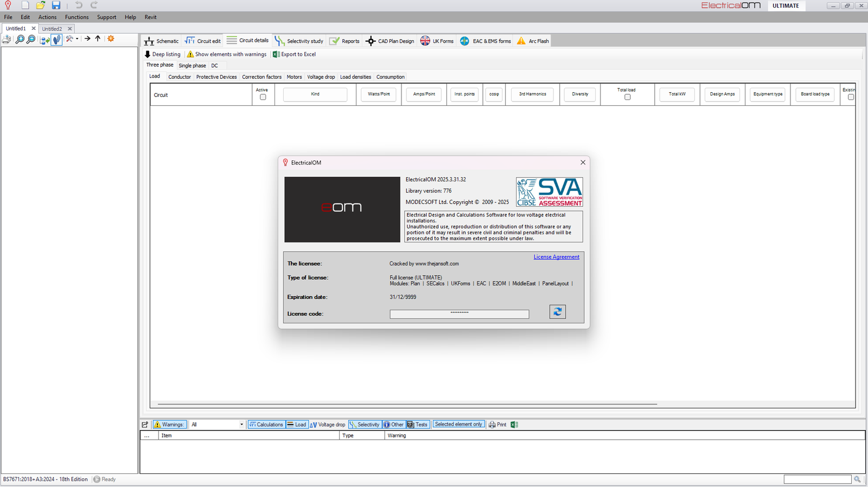The width and height of the screenshot is (868, 487).
Task: Click the Watts/Point column header
Action: (379, 94)
